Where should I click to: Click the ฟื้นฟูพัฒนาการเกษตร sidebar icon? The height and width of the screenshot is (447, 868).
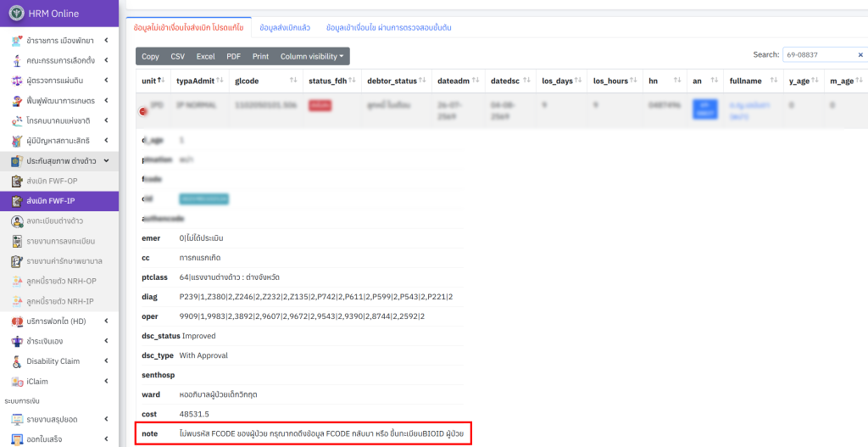click(x=17, y=101)
